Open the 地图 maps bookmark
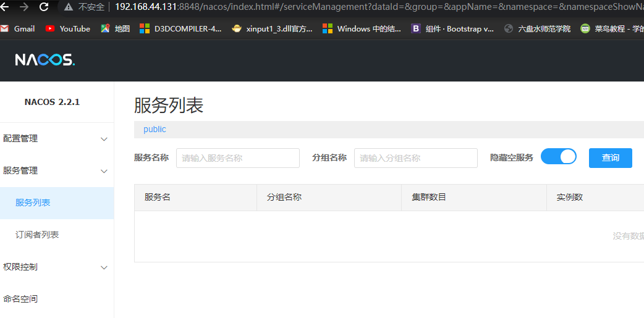 tap(116, 29)
